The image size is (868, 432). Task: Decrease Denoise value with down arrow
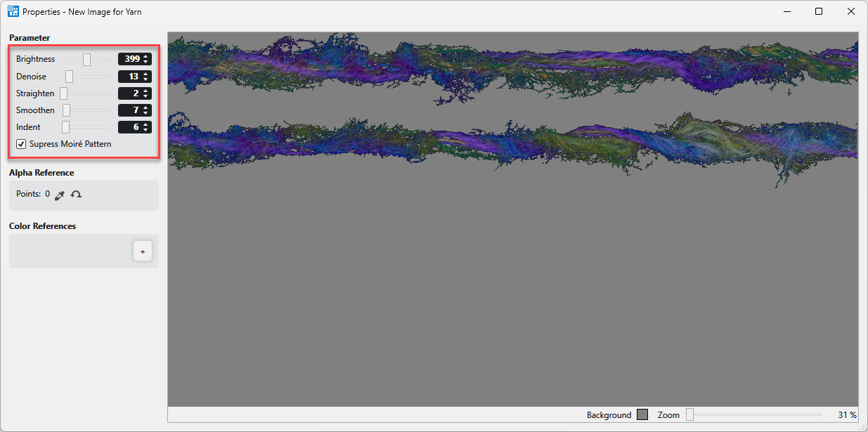pos(145,79)
